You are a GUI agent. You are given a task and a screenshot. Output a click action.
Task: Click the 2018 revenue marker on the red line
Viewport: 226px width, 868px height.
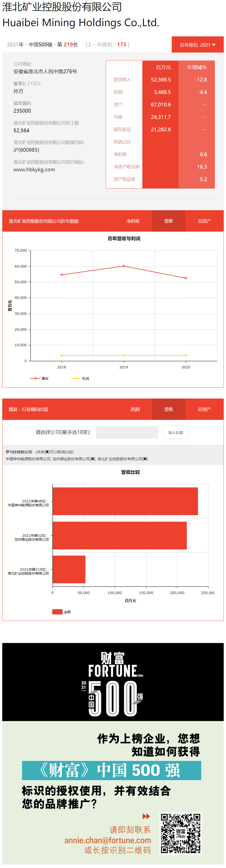pos(61,275)
